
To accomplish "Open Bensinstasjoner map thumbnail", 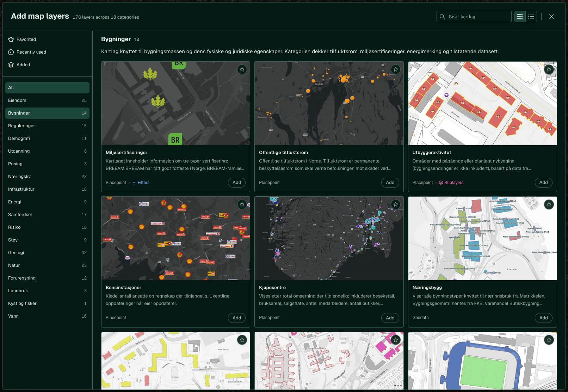I will [175, 239].
